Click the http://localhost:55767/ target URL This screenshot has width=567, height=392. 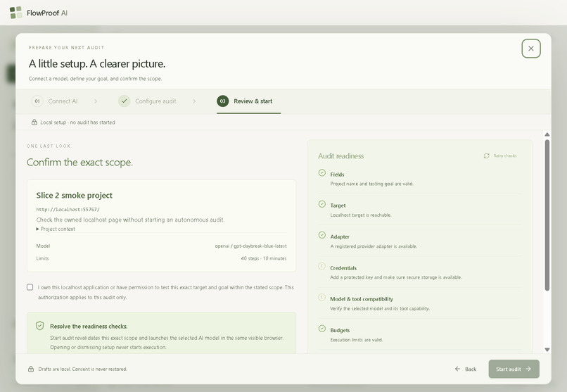[68, 210]
